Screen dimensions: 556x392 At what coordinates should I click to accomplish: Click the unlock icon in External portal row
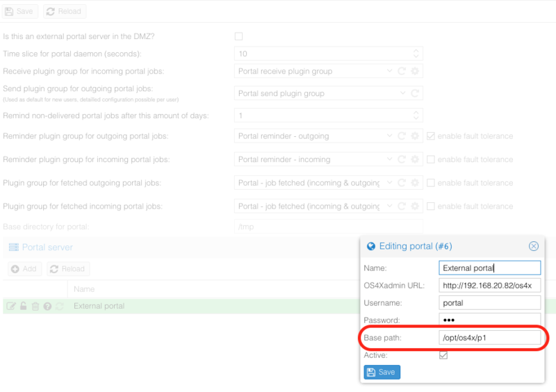[23, 306]
